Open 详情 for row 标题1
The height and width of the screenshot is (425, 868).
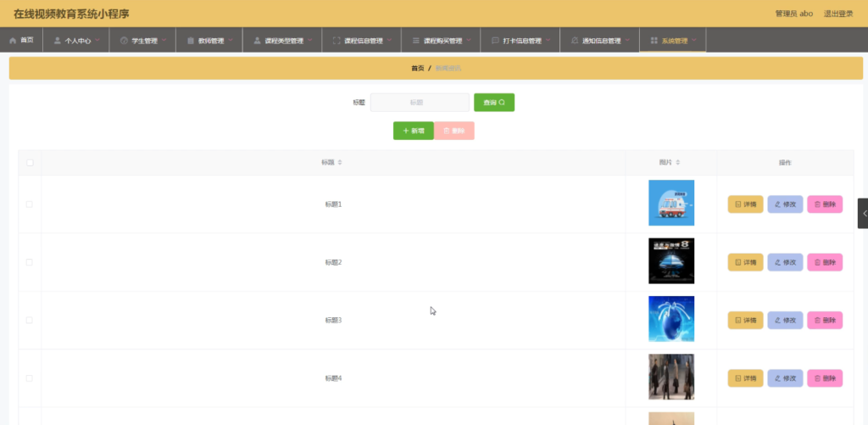(x=745, y=204)
